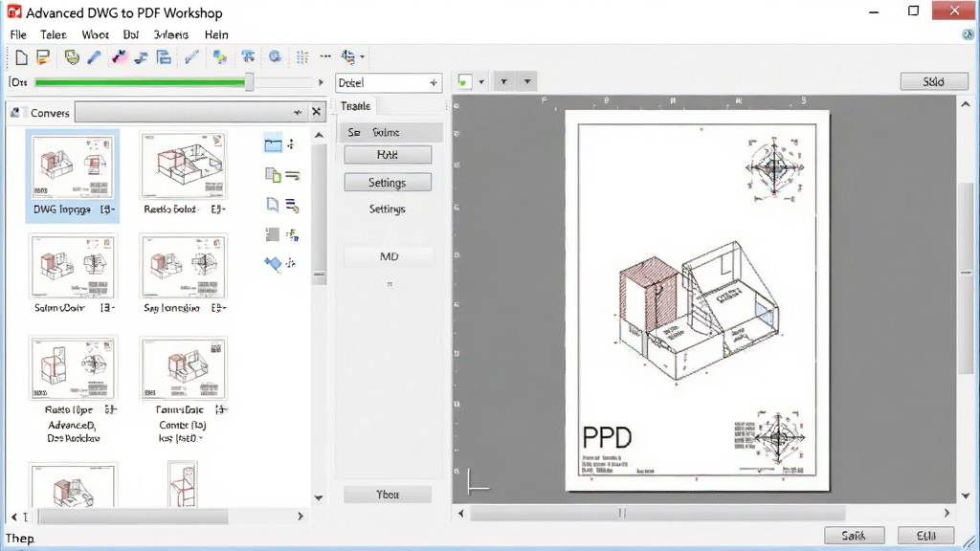This screenshot has height=551, width=980.
Task: Open the Dotel combo box
Action: tap(389, 83)
